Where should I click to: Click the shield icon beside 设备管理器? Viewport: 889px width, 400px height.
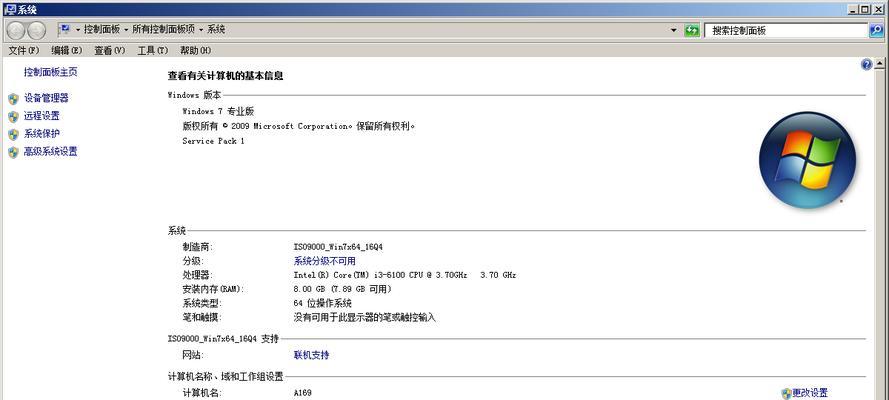(x=13, y=99)
